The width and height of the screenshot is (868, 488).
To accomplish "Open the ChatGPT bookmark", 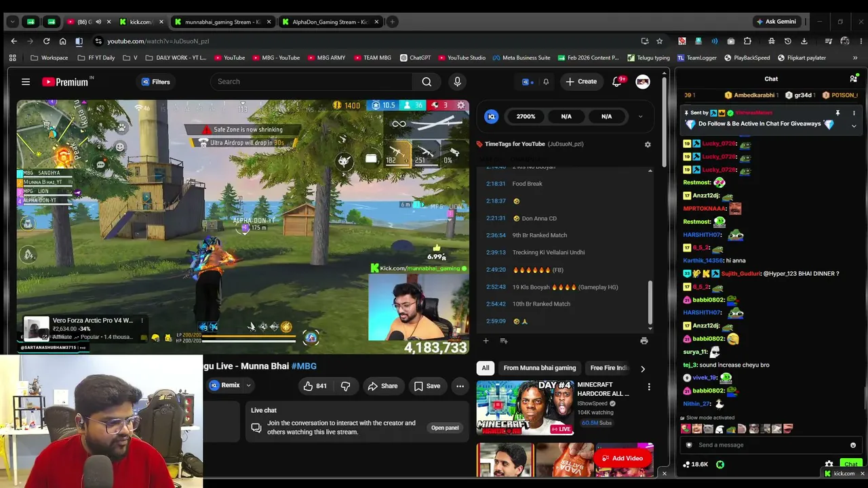I will click(415, 58).
